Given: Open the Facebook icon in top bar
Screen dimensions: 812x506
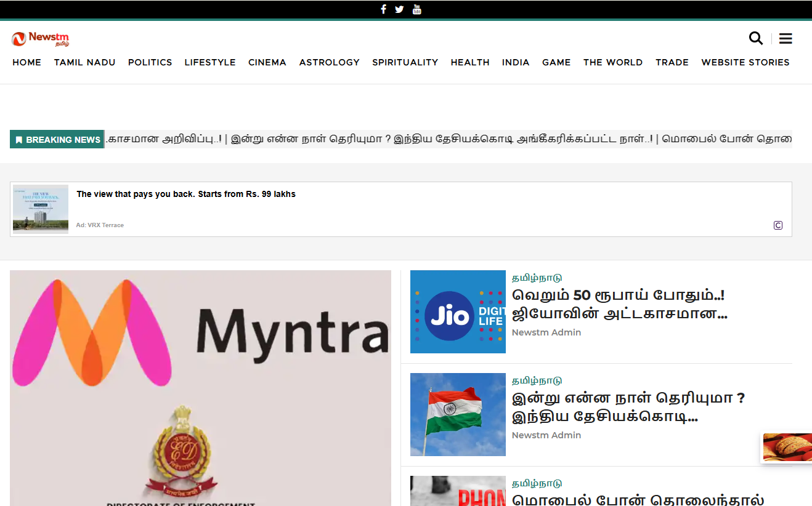Looking at the screenshot, I should point(383,9).
